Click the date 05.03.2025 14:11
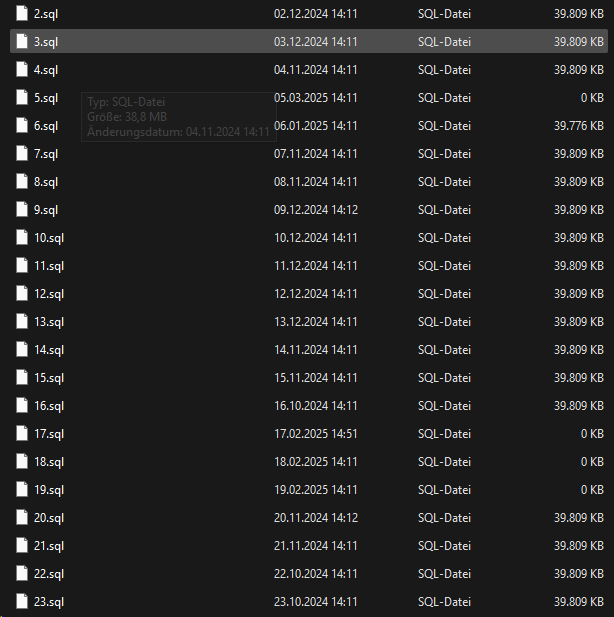The height and width of the screenshot is (617, 614). (316, 98)
